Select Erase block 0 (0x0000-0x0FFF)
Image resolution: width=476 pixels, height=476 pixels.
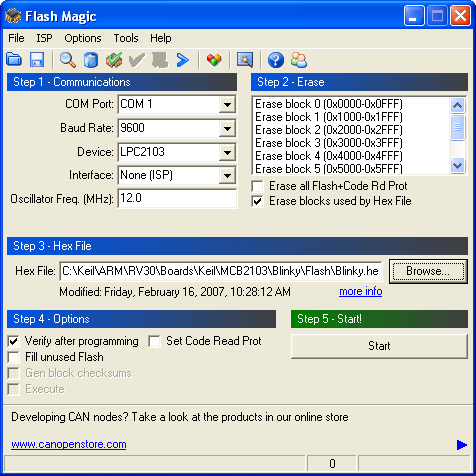(x=329, y=104)
